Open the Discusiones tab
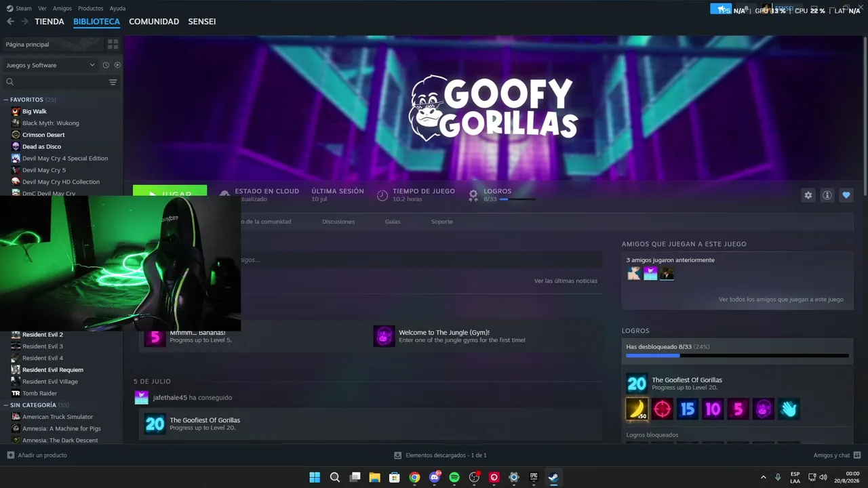 [338, 222]
